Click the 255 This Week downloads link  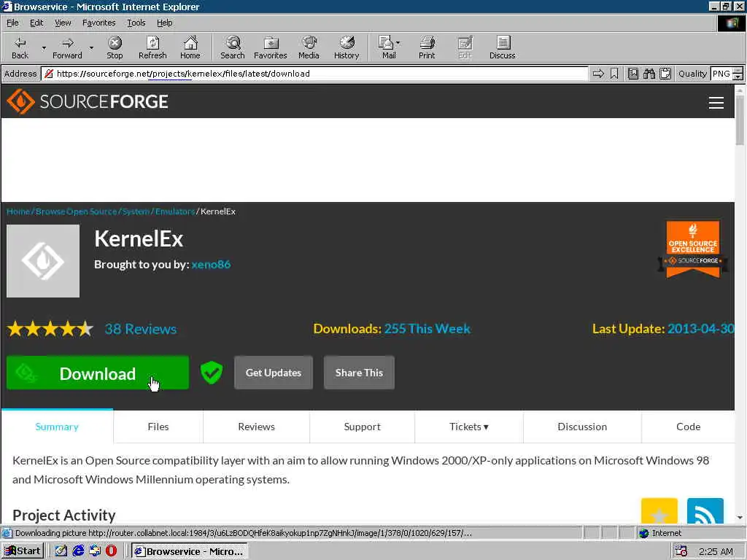coord(427,329)
